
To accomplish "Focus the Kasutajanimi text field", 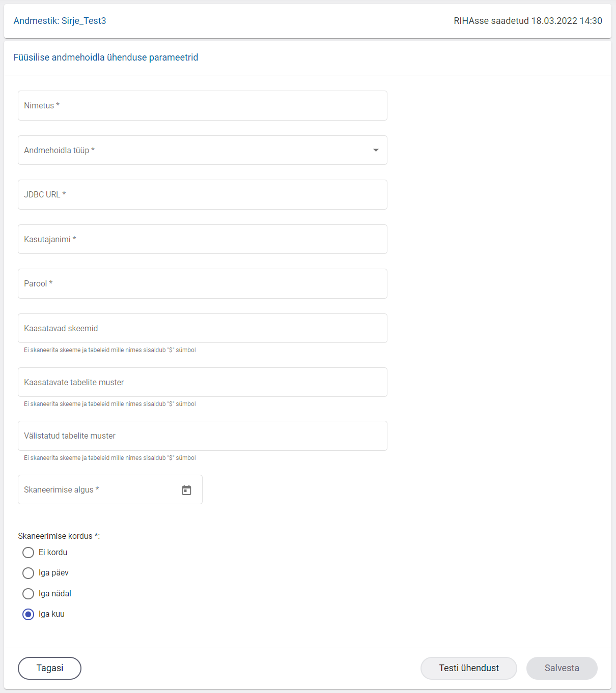I will pyautogui.click(x=202, y=239).
